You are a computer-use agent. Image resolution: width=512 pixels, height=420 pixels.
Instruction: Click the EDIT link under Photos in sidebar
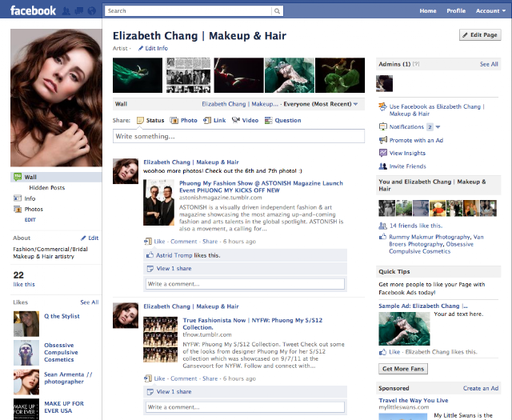coord(30,220)
